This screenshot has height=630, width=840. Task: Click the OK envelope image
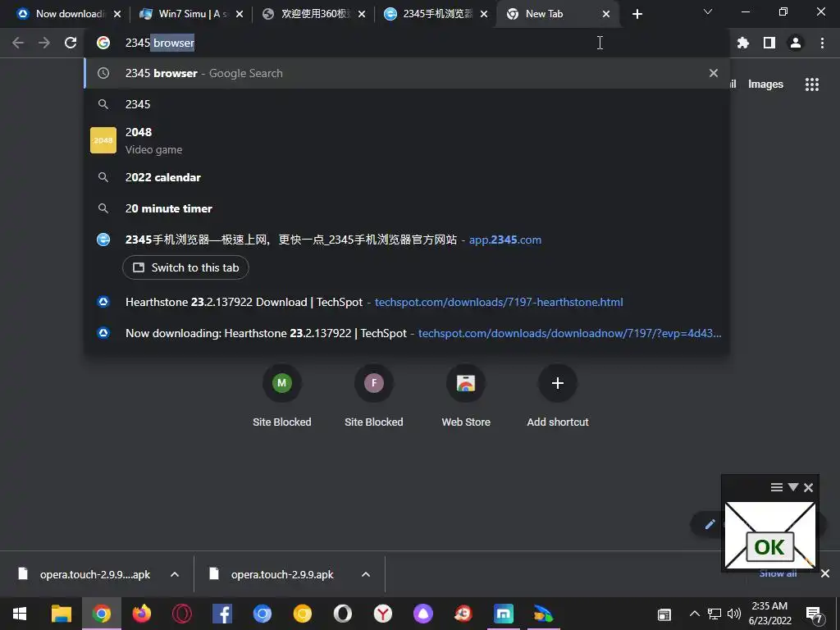[769, 535]
